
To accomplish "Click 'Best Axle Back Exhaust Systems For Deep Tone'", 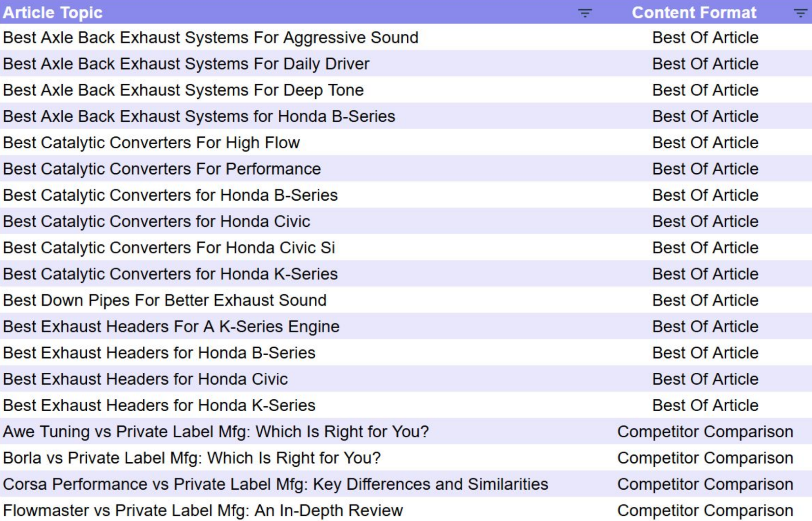I will point(183,90).
